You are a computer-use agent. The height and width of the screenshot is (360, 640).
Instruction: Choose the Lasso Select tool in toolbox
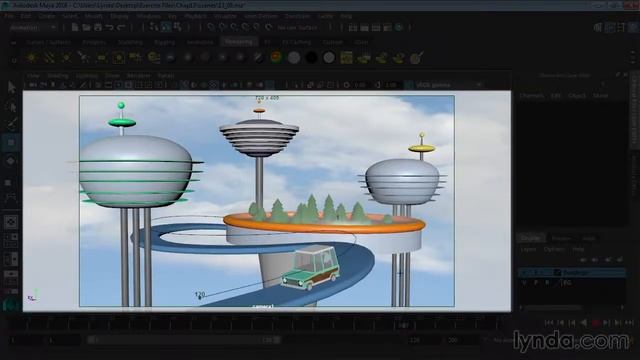tap(11, 106)
